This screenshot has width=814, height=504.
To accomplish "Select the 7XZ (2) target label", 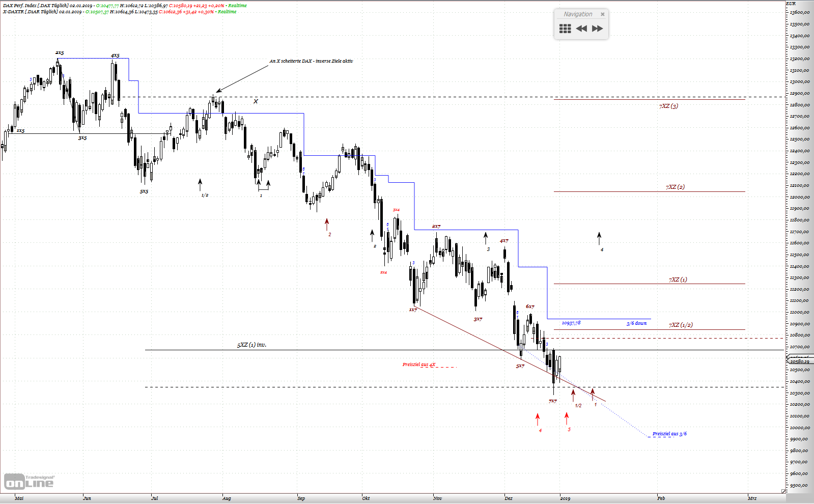I will (675, 187).
